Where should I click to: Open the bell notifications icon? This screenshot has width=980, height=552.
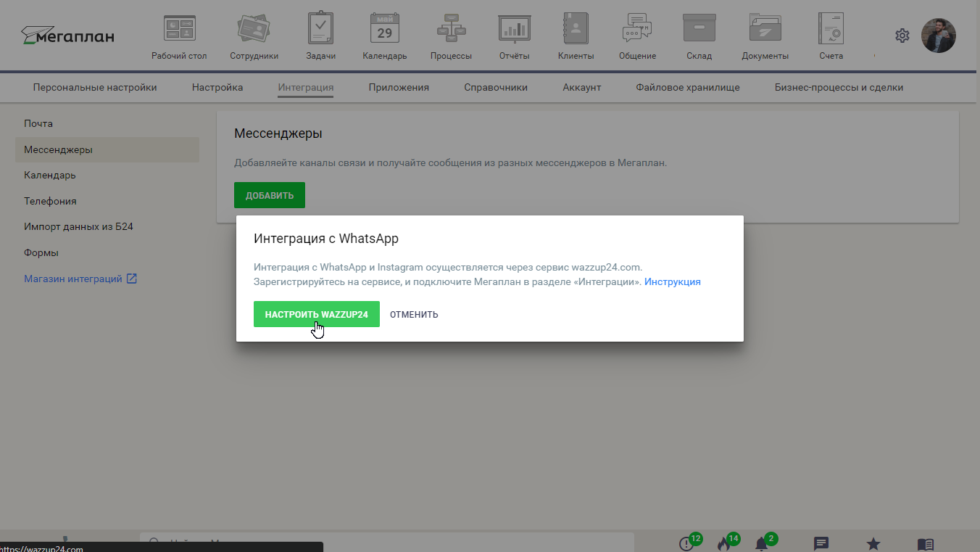click(761, 543)
